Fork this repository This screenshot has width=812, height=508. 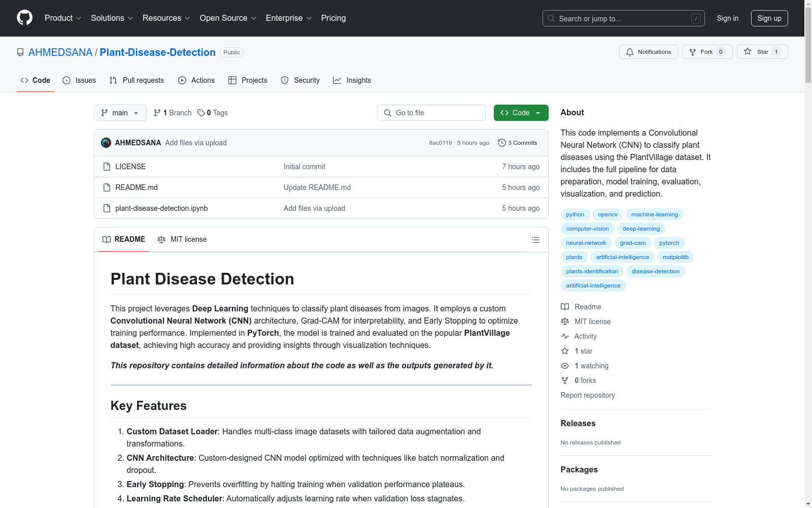pyautogui.click(x=707, y=52)
